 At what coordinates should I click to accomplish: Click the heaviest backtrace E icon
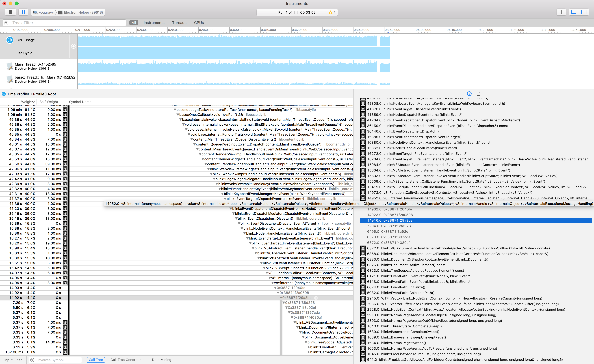pyautogui.click(x=469, y=94)
